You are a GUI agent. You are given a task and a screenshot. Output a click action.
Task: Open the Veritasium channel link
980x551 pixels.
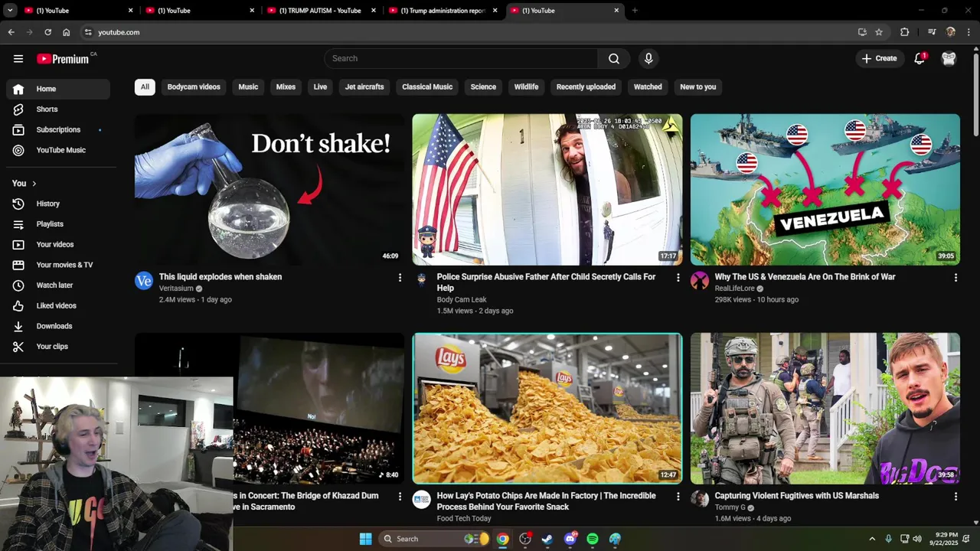[176, 289]
